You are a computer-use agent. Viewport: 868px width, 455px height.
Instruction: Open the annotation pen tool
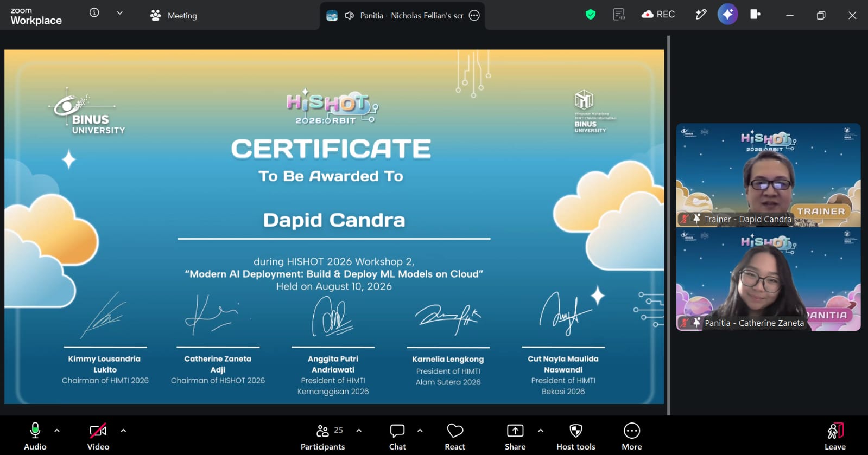tap(701, 15)
